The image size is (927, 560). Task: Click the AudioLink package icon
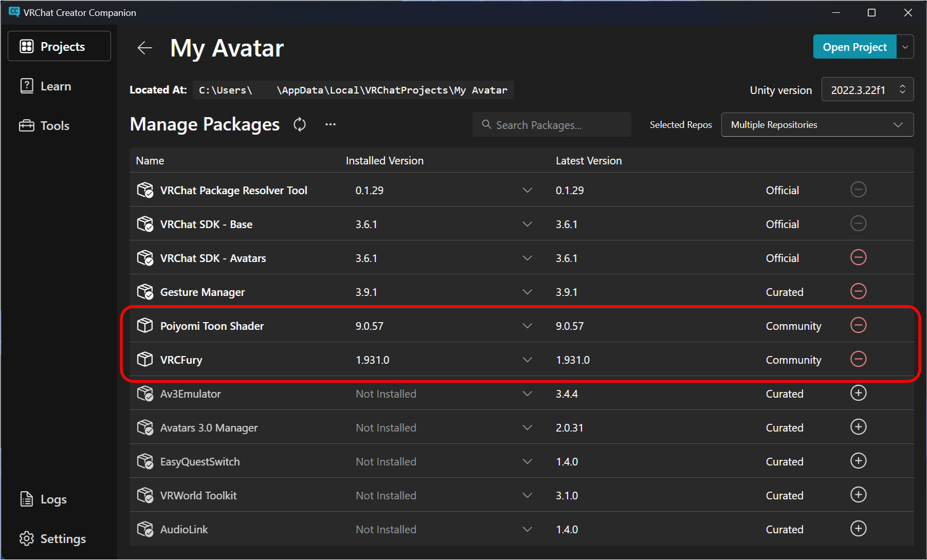click(x=145, y=529)
